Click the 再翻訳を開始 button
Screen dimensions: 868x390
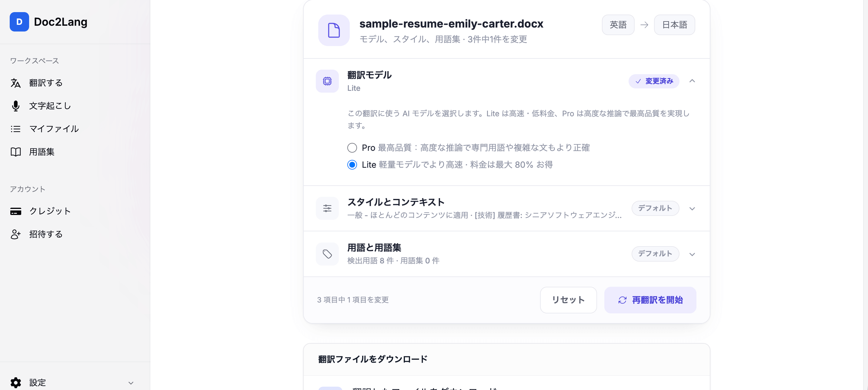point(650,300)
